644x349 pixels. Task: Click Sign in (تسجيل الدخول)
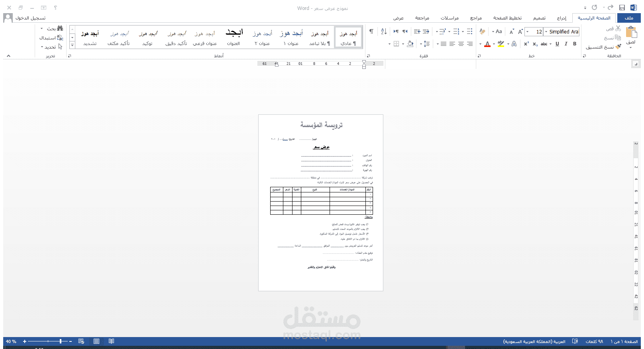click(x=31, y=18)
